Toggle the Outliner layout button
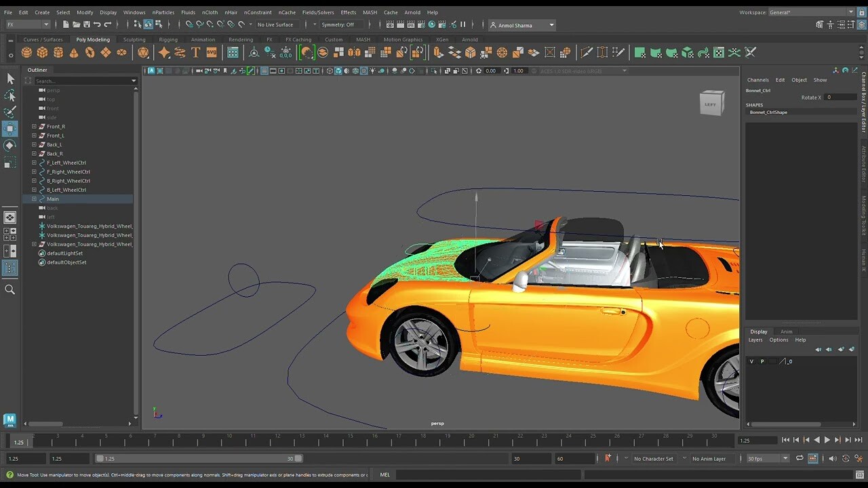Image resolution: width=868 pixels, height=488 pixels. [x=10, y=268]
